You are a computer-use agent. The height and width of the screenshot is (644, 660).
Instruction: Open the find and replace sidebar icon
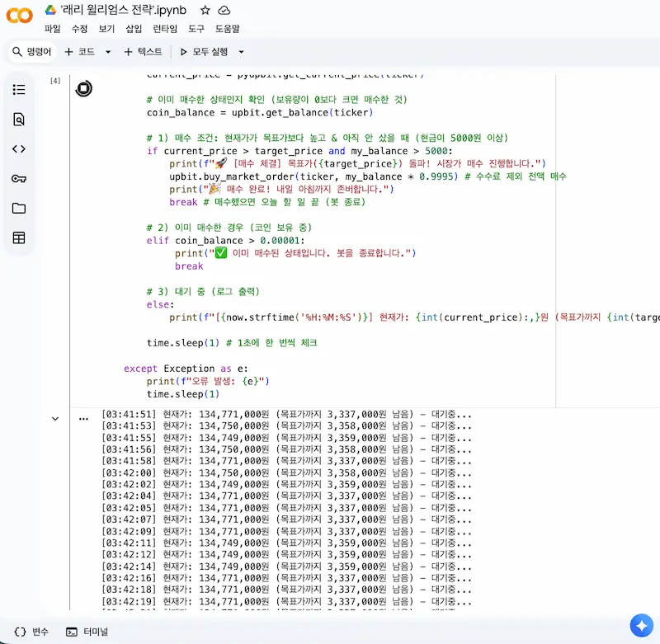tap(19, 120)
